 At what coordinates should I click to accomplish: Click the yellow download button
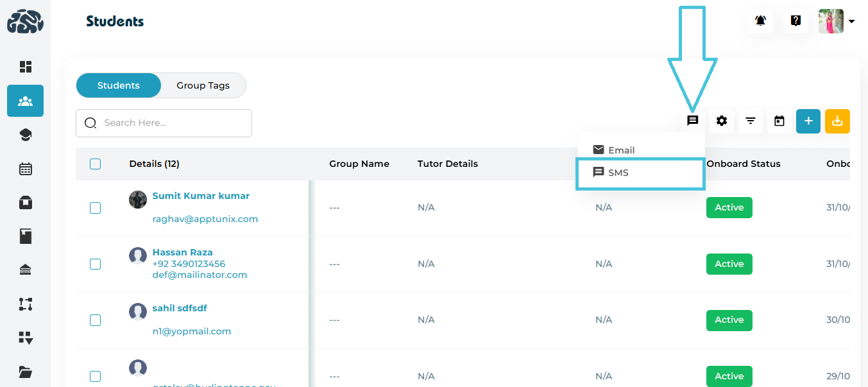coord(837,121)
